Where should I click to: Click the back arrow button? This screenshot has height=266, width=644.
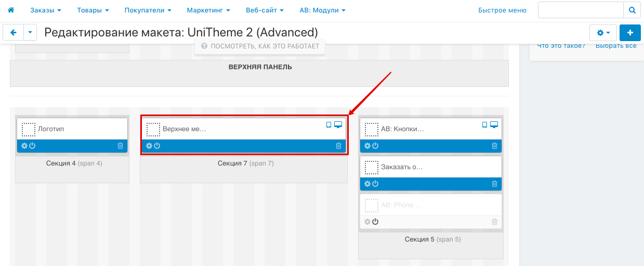click(14, 32)
